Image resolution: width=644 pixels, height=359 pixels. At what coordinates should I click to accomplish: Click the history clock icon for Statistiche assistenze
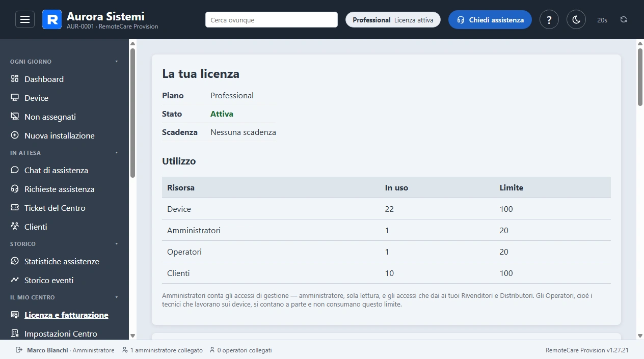point(15,261)
